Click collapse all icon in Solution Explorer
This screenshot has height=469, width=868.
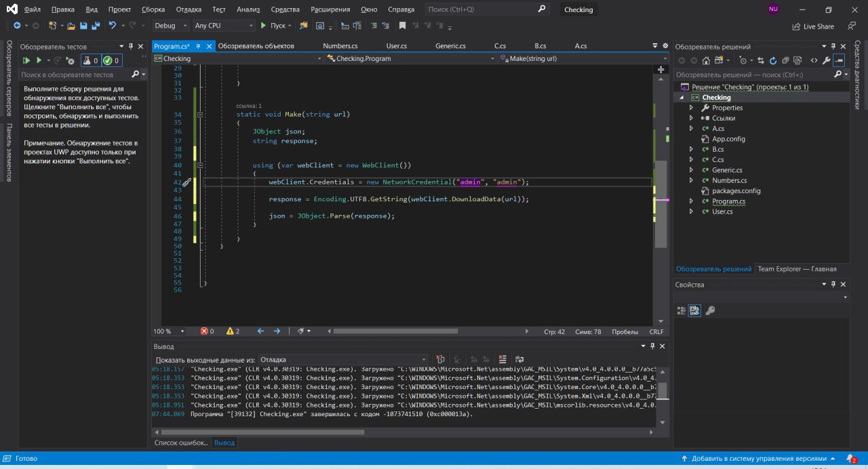coord(785,60)
